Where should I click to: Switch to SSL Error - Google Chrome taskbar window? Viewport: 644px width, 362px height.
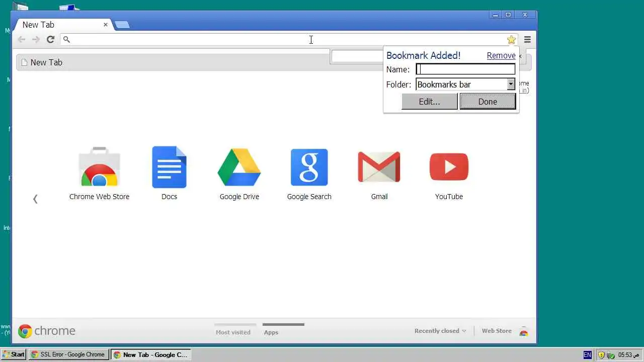coord(68,354)
